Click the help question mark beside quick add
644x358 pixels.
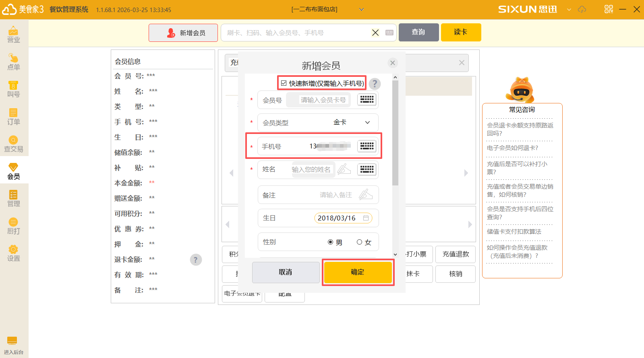(375, 84)
